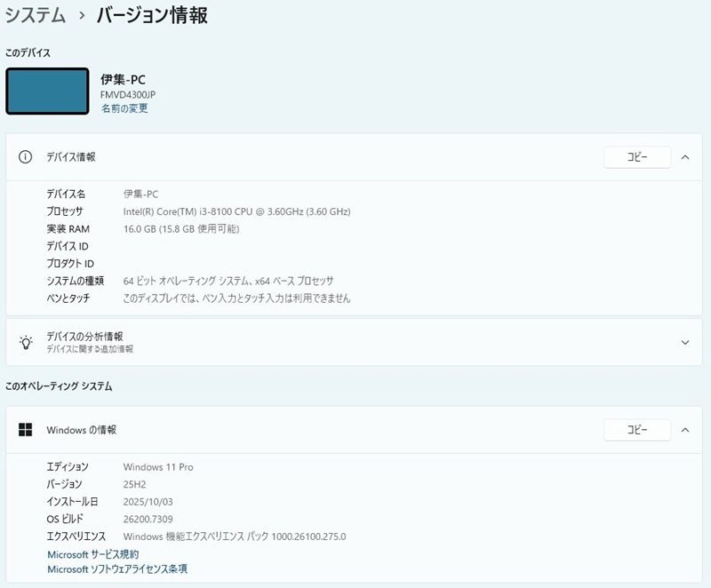The width and height of the screenshot is (711, 588).
Task: Click the Windows 11 Pro edition value
Action: 158,467
